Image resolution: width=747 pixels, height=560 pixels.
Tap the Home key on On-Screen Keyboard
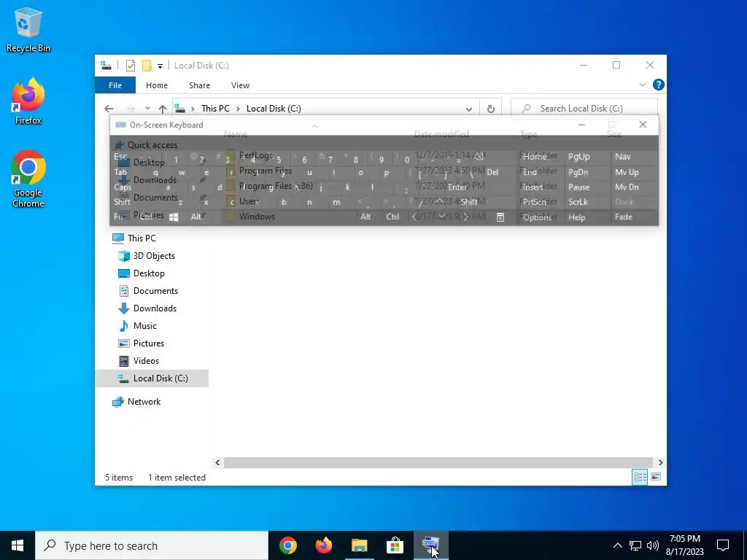coord(535,157)
